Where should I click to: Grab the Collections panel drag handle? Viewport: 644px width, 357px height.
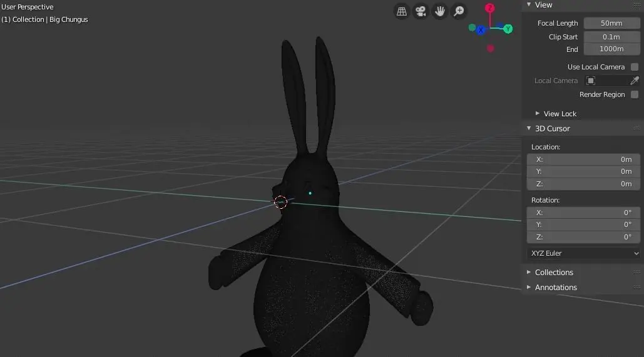(x=637, y=272)
